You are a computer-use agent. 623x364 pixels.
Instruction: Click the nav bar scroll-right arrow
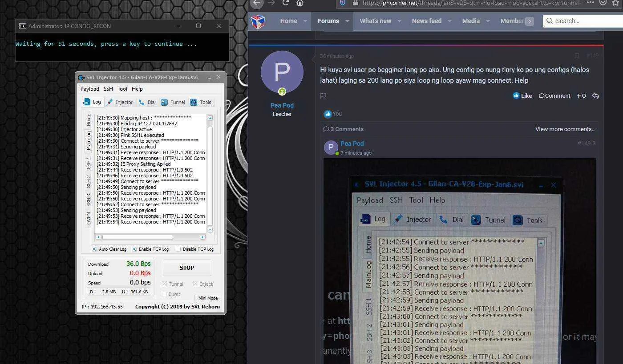point(529,21)
